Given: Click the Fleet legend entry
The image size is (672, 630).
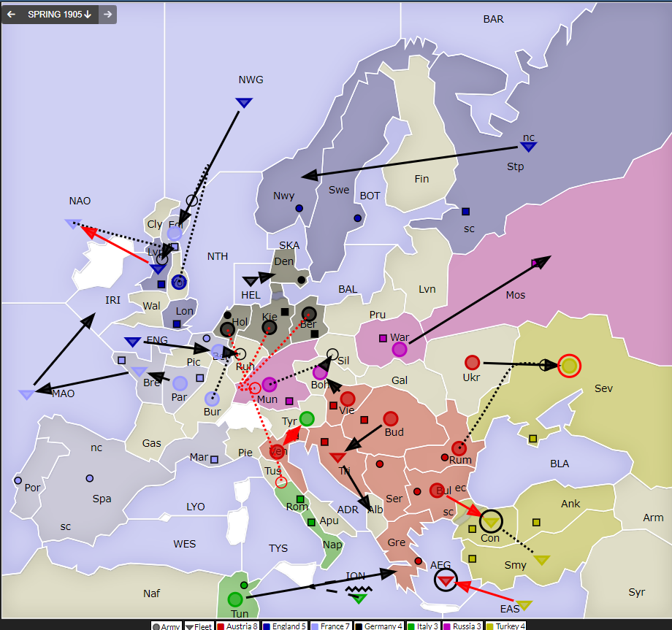Looking at the screenshot, I should click(199, 626).
